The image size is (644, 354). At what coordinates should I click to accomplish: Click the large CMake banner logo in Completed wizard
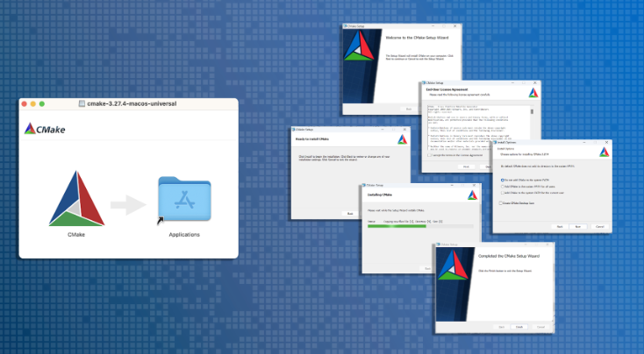(453, 265)
